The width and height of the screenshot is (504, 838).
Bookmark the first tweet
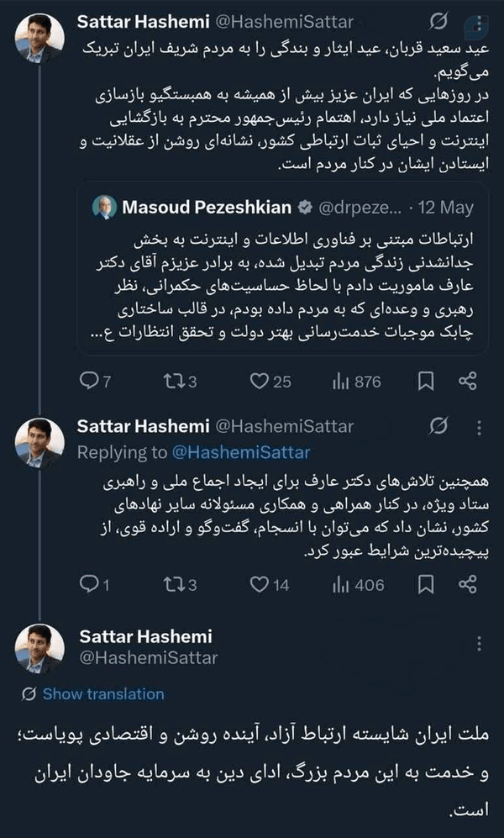point(426,382)
